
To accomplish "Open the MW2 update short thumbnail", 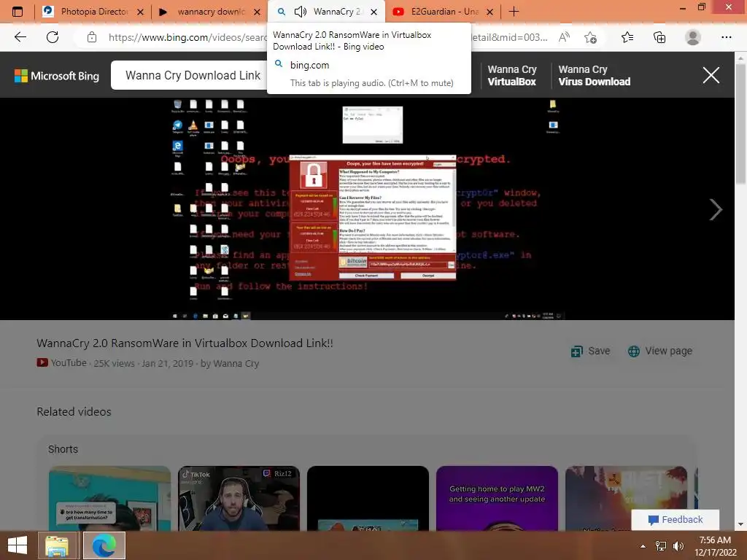I will tap(497, 498).
